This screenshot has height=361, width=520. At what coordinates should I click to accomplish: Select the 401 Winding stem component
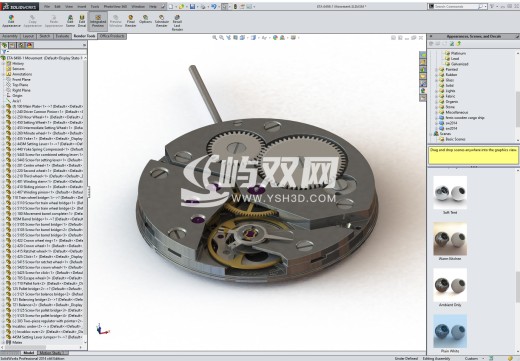[x=45, y=181]
